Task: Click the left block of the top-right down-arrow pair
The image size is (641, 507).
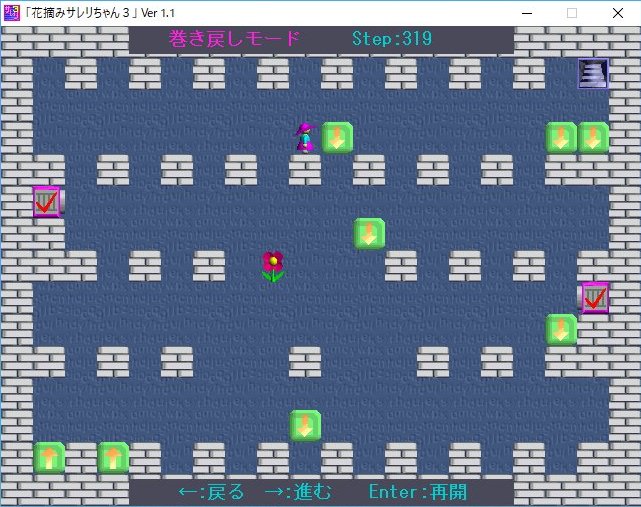Action: tap(561, 137)
